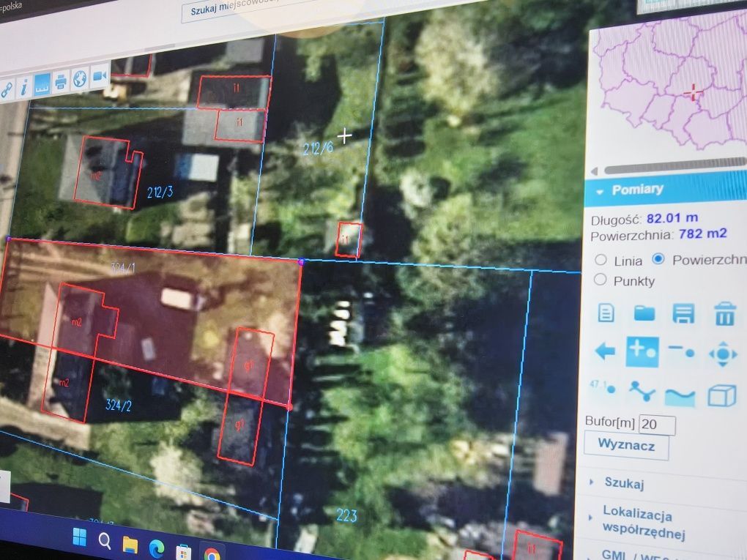
Task: Select the Punkty measurement mode
Action: click(x=601, y=280)
